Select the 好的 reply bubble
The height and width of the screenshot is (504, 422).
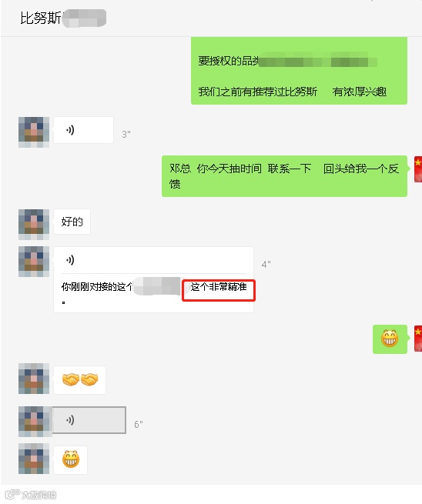tap(72, 222)
